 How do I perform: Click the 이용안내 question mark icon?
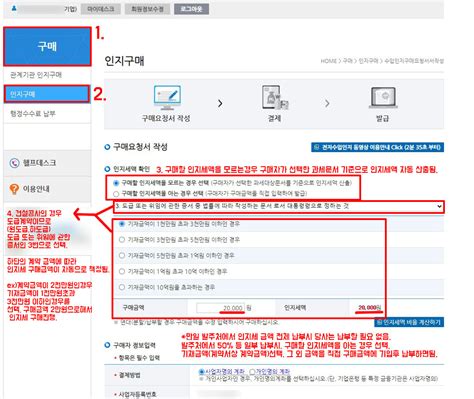pos(14,189)
